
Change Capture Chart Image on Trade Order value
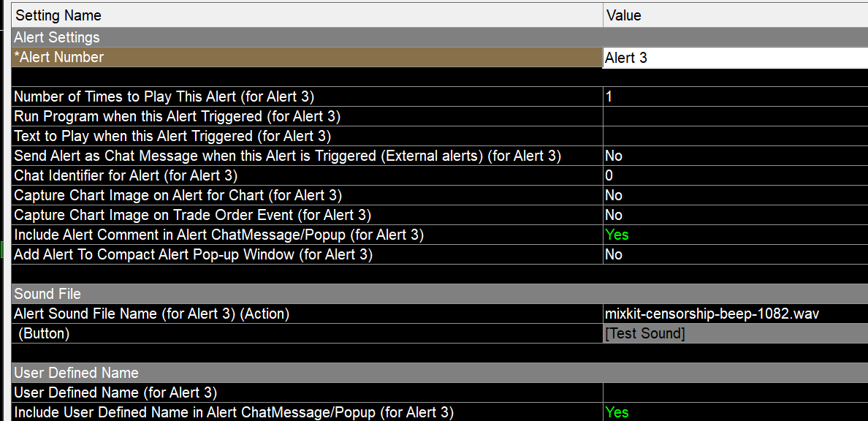coord(735,215)
